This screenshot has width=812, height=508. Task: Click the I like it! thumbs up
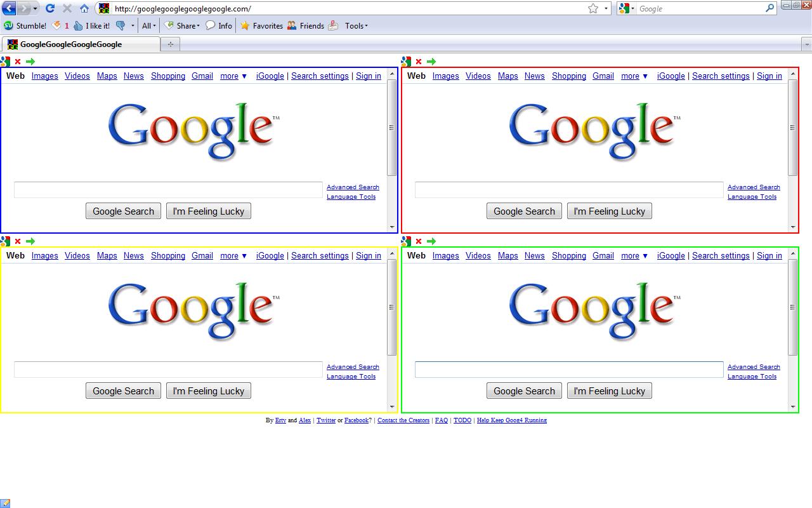pos(91,26)
